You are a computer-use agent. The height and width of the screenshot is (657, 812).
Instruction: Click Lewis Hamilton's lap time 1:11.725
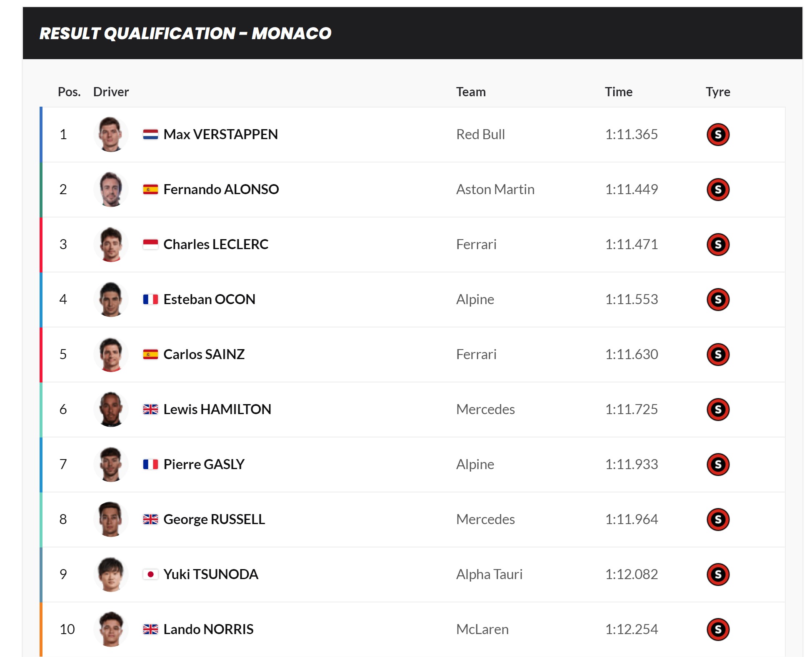(x=631, y=409)
